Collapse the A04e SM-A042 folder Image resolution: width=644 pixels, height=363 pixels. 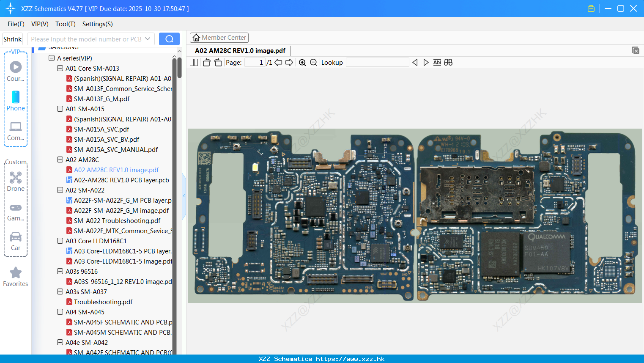point(60,342)
